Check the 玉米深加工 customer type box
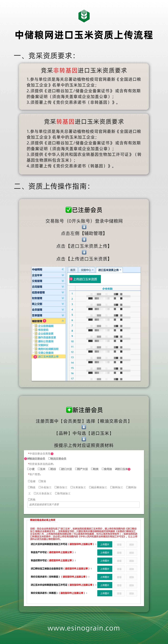This screenshot has height=644, width=168. click(x=72, y=487)
